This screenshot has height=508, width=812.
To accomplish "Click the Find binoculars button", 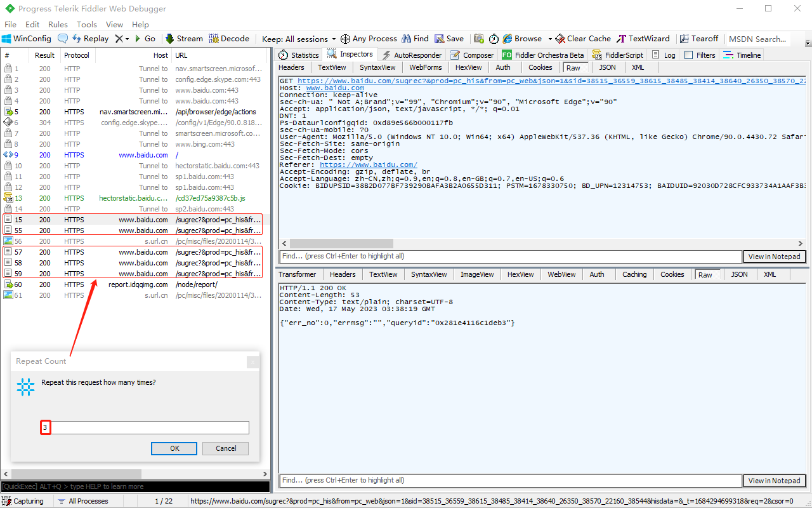I will pyautogui.click(x=415, y=39).
